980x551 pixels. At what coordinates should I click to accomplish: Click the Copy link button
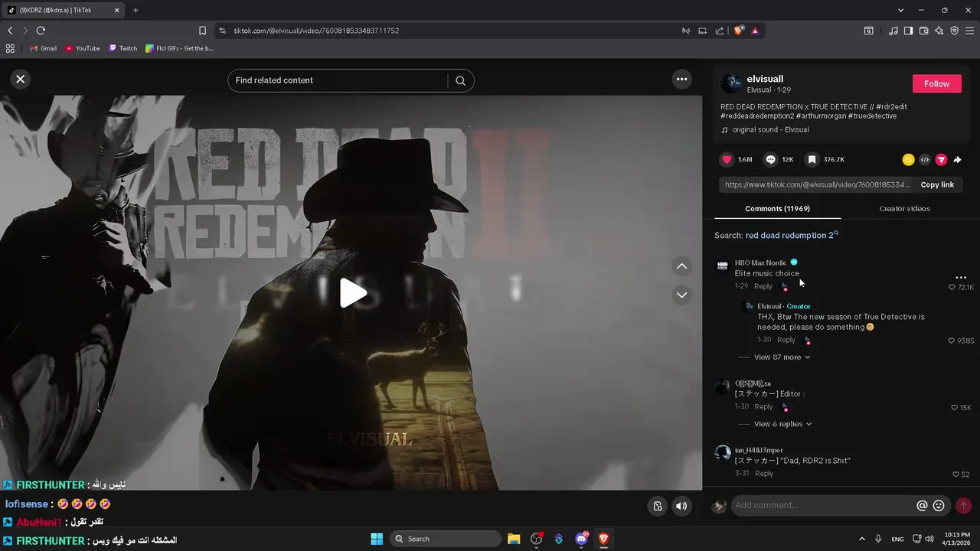(x=937, y=184)
